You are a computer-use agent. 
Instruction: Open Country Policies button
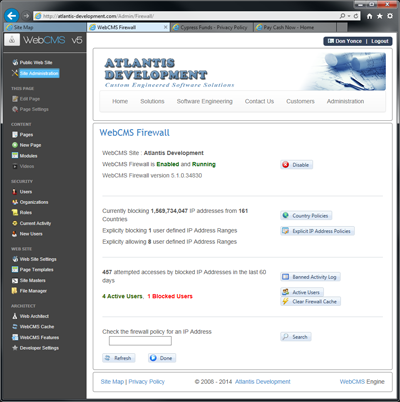[306, 216]
